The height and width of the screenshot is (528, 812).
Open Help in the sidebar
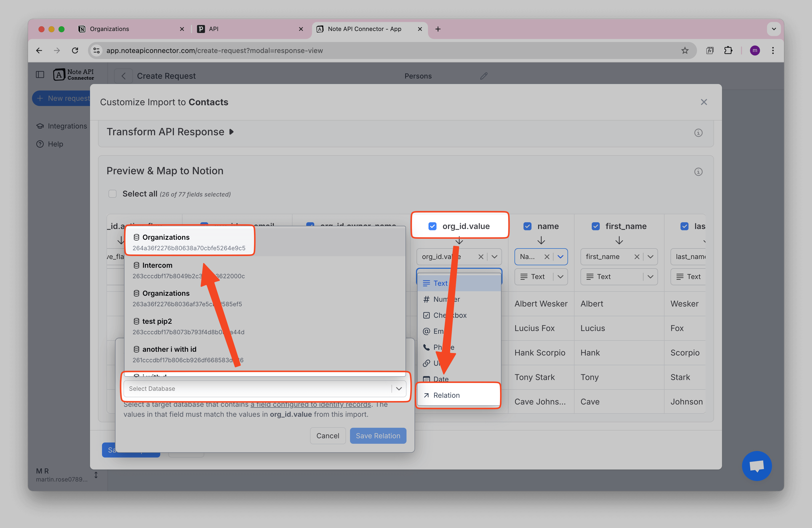(x=50, y=144)
